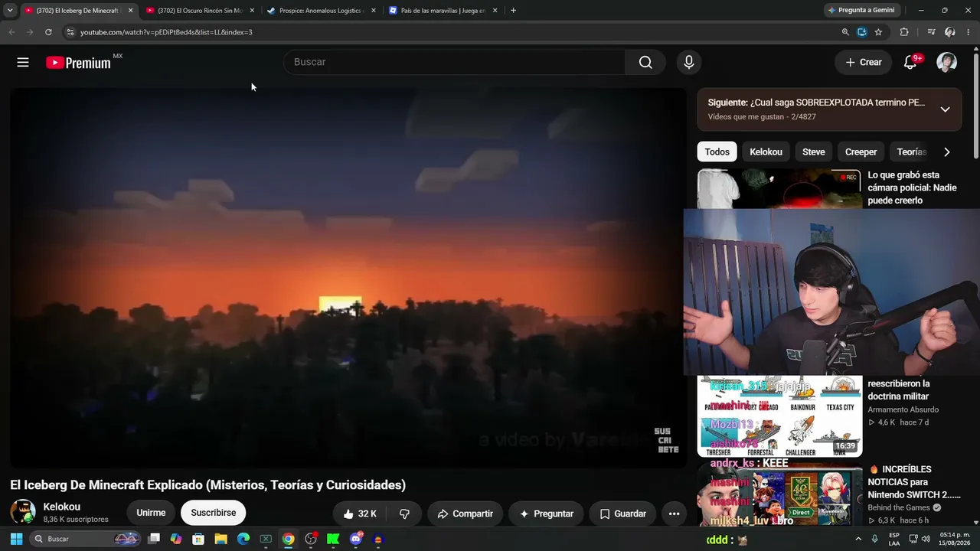
Task: Share the video with Compartir
Action: pyautogui.click(x=465, y=514)
